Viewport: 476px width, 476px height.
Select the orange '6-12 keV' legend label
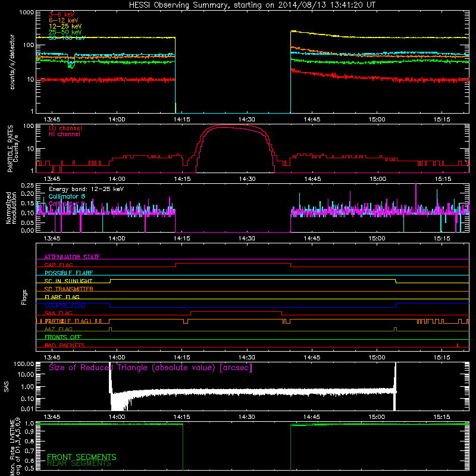tap(64, 20)
